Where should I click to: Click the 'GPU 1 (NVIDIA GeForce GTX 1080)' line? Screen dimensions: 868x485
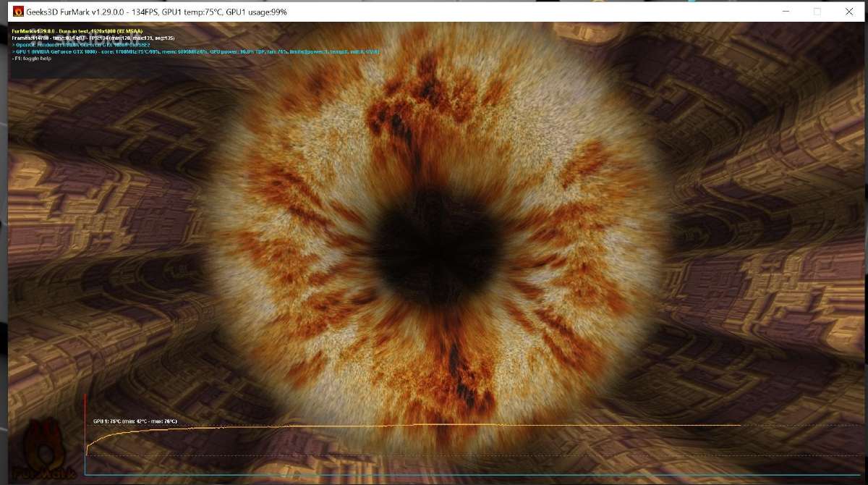tap(196, 51)
